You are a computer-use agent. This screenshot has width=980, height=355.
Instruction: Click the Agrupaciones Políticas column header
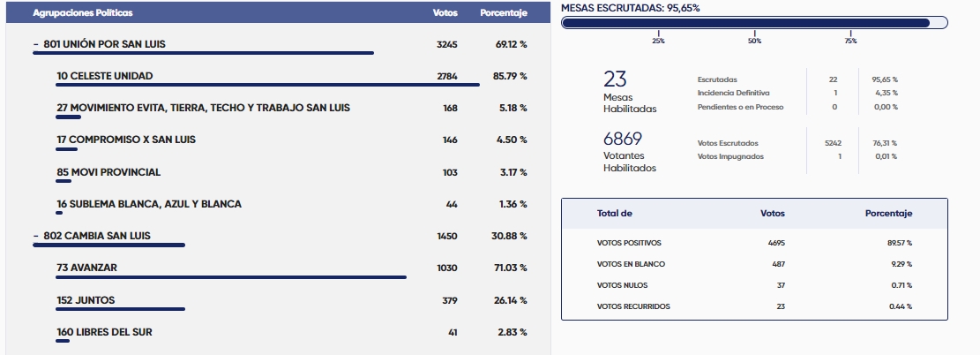pos(83,13)
